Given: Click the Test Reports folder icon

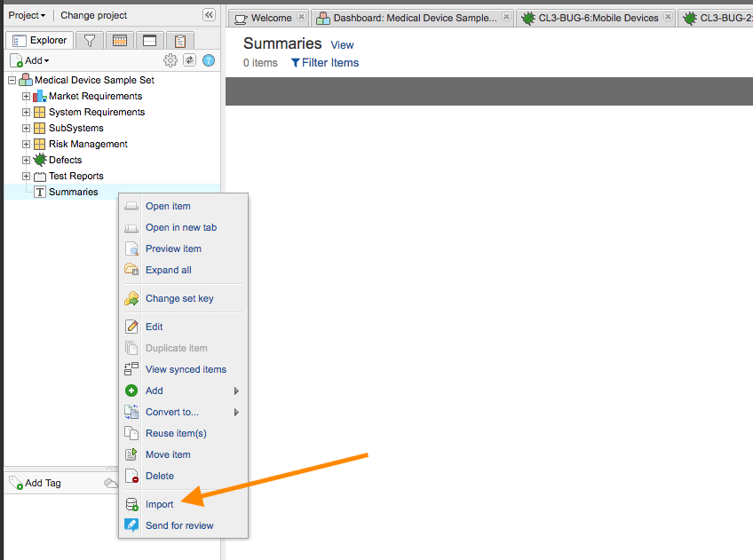Looking at the screenshot, I should [x=40, y=176].
